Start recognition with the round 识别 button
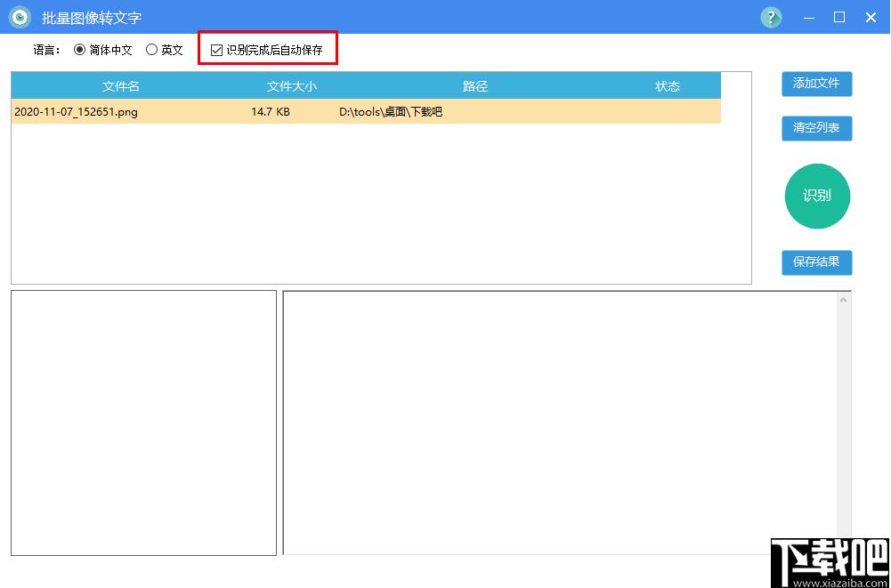This screenshot has width=891, height=588. tap(817, 196)
